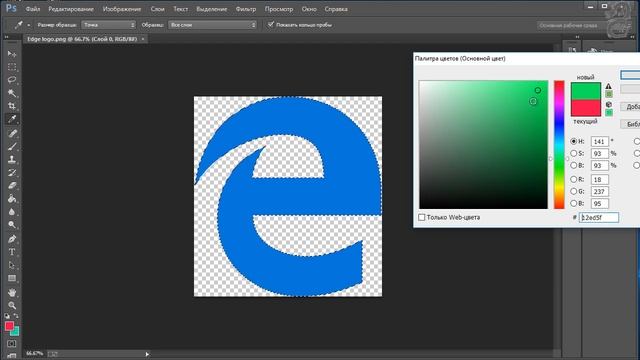The image size is (640, 360).
Task: Select the Path Selection tool
Action: click(x=12, y=265)
